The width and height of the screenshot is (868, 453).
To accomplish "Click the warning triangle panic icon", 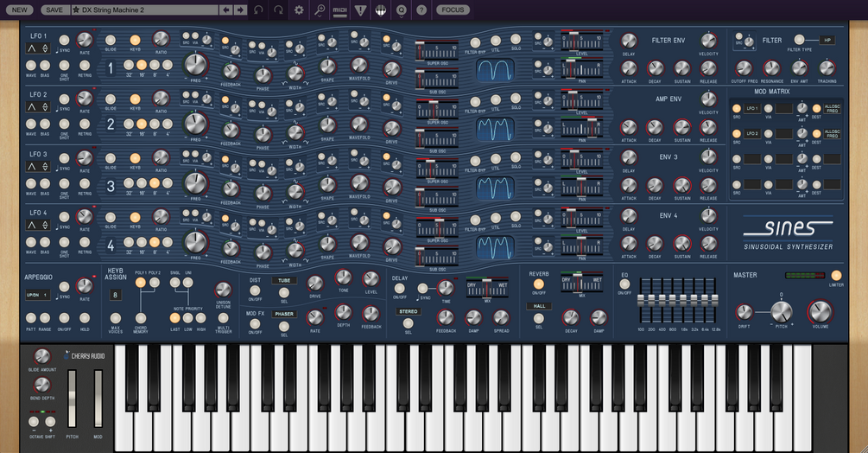I will coord(360,10).
